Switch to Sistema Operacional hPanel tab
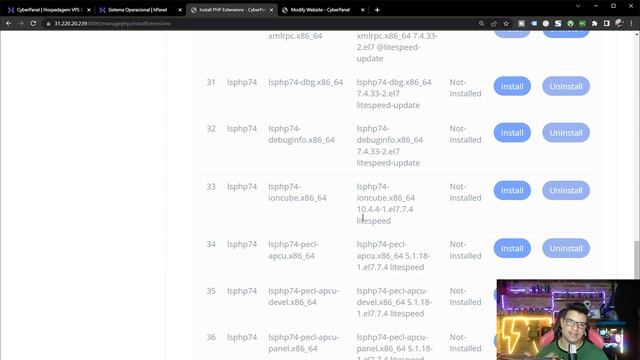 point(140,10)
